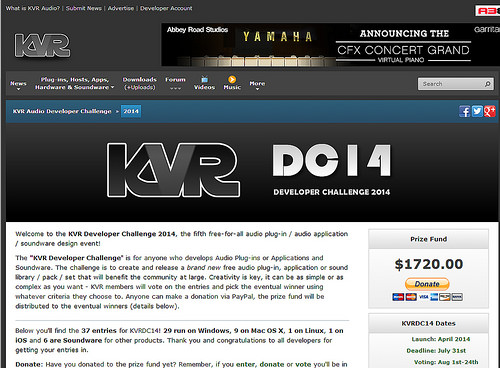The width and height of the screenshot is (500, 368).
Task: Select the 2014 breadcrumb tab
Action: (x=131, y=111)
